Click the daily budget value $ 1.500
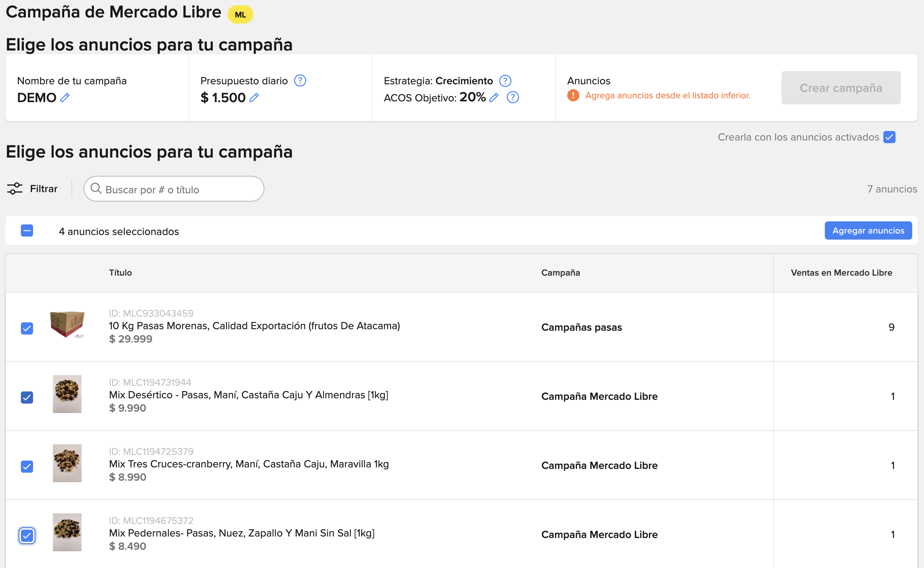 pos(223,98)
